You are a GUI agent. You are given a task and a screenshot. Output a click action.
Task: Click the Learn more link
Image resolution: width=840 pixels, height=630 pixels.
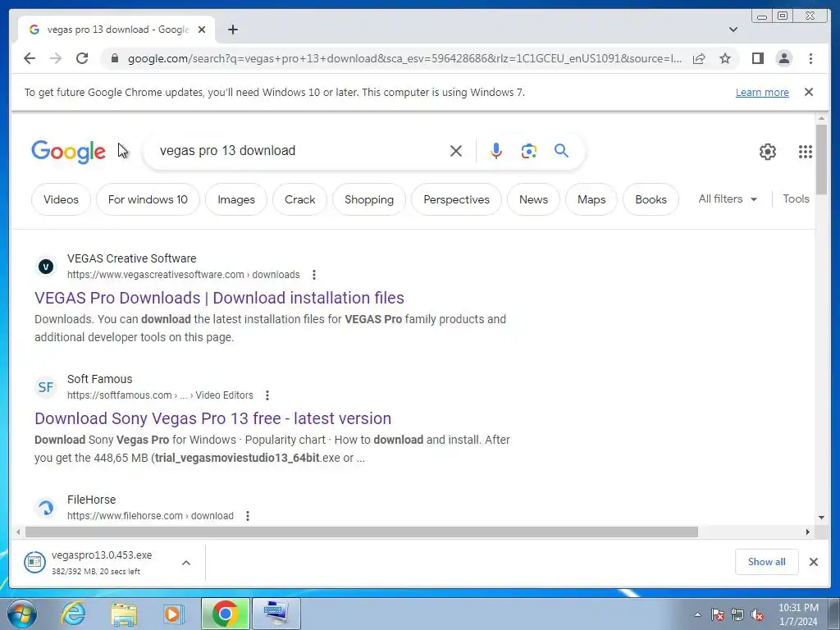click(762, 92)
